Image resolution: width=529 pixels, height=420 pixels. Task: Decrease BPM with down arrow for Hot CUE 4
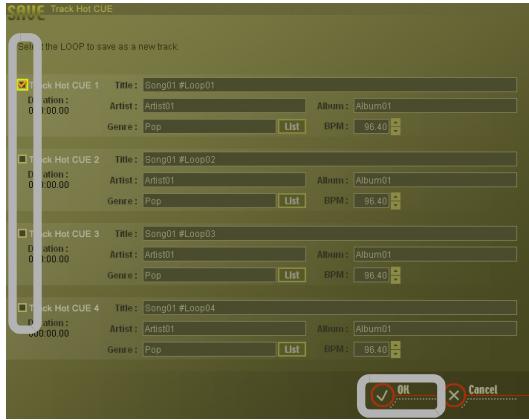click(395, 354)
